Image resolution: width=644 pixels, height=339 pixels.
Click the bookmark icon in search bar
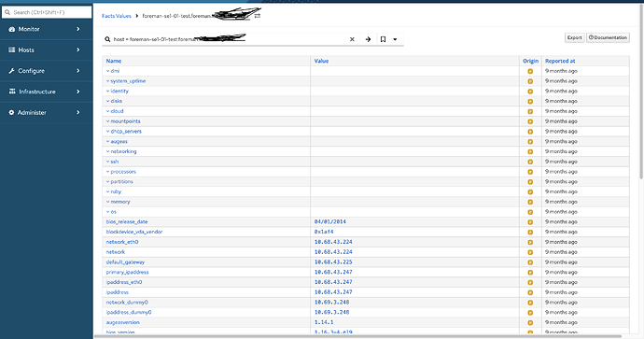(x=383, y=39)
